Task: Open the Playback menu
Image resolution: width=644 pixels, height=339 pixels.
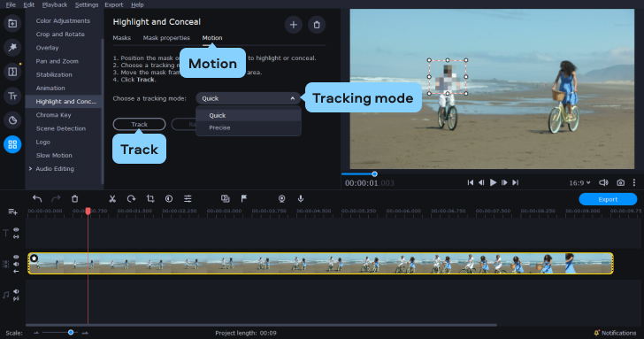Action: click(x=55, y=4)
